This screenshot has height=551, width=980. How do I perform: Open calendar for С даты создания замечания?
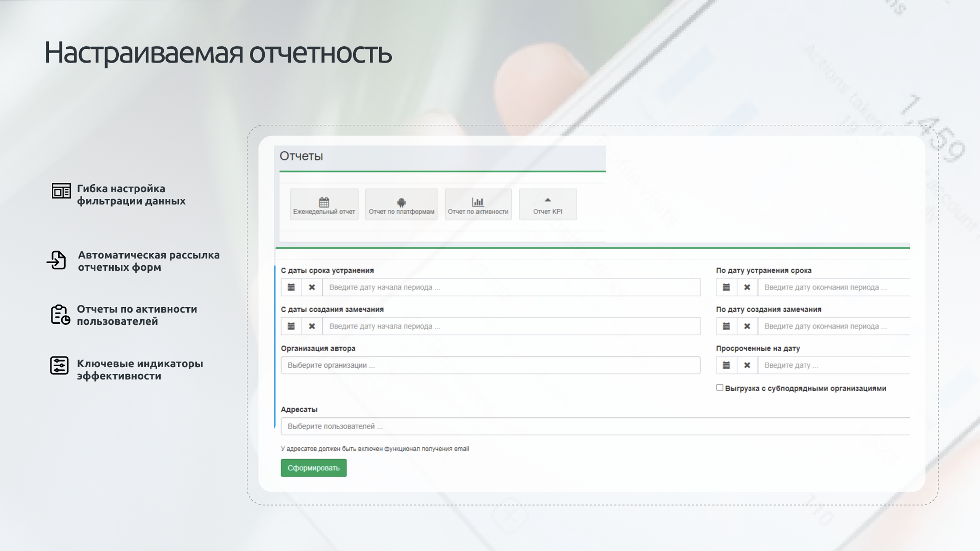point(291,326)
